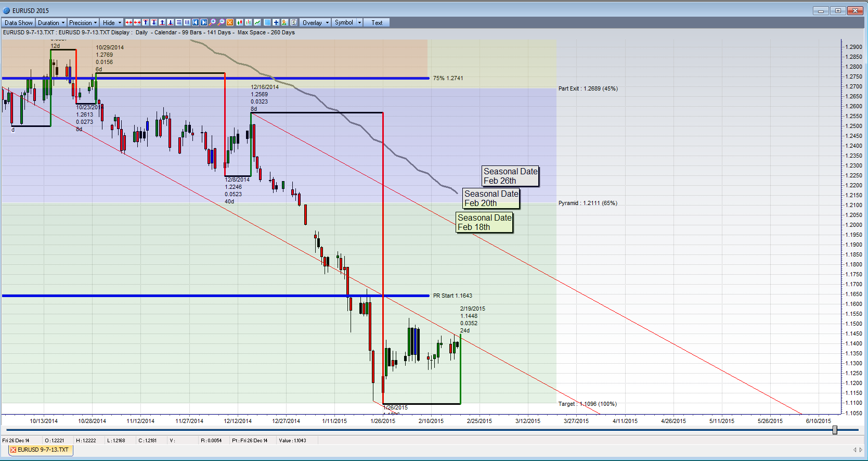
Task: Jump to chart start with skip-back icon
Action: pyautogui.click(x=196, y=22)
